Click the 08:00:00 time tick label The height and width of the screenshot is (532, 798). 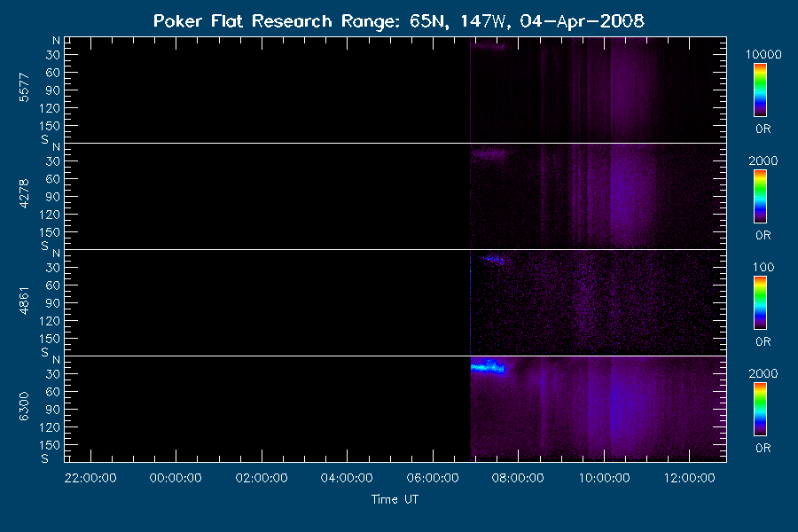[x=518, y=478]
